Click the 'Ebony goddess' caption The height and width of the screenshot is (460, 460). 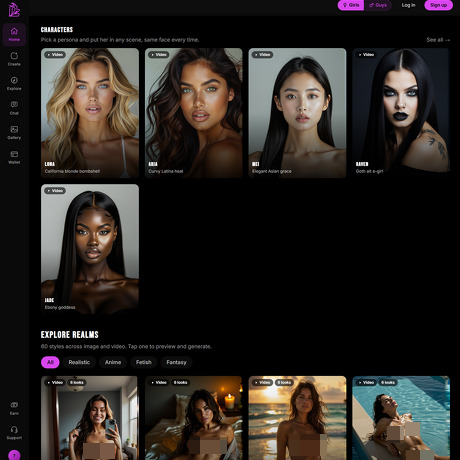click(x=60, y=307)
